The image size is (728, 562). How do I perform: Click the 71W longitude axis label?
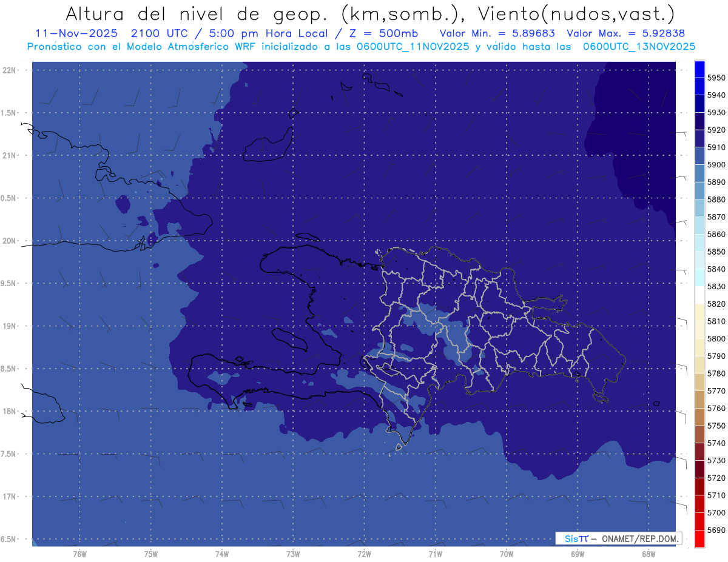[435, 554]
